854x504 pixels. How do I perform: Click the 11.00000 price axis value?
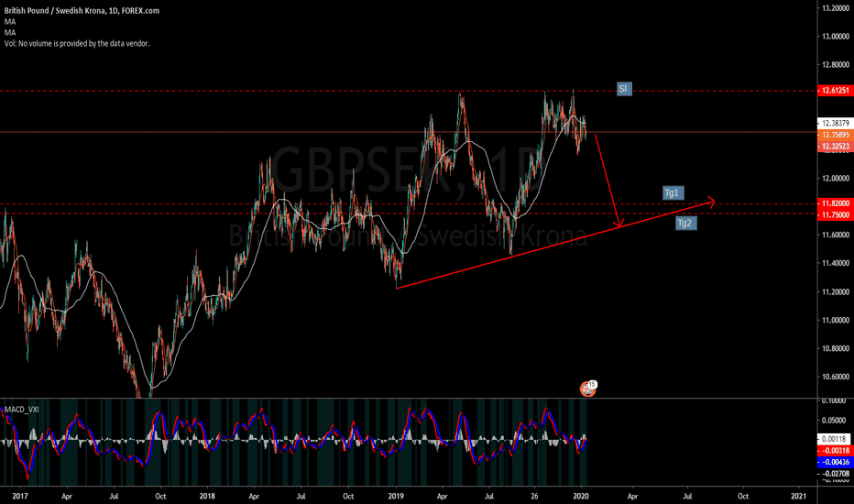pos(836,321)
